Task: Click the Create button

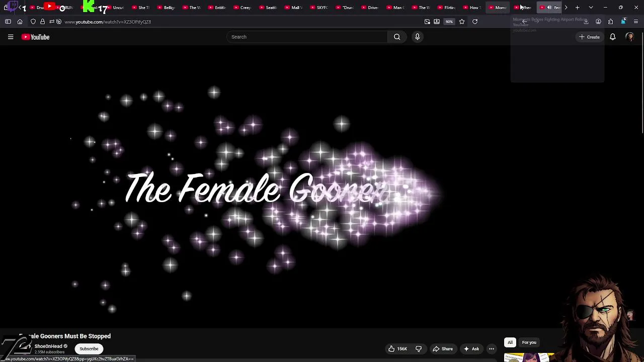Action: click(x=589, y=37)
